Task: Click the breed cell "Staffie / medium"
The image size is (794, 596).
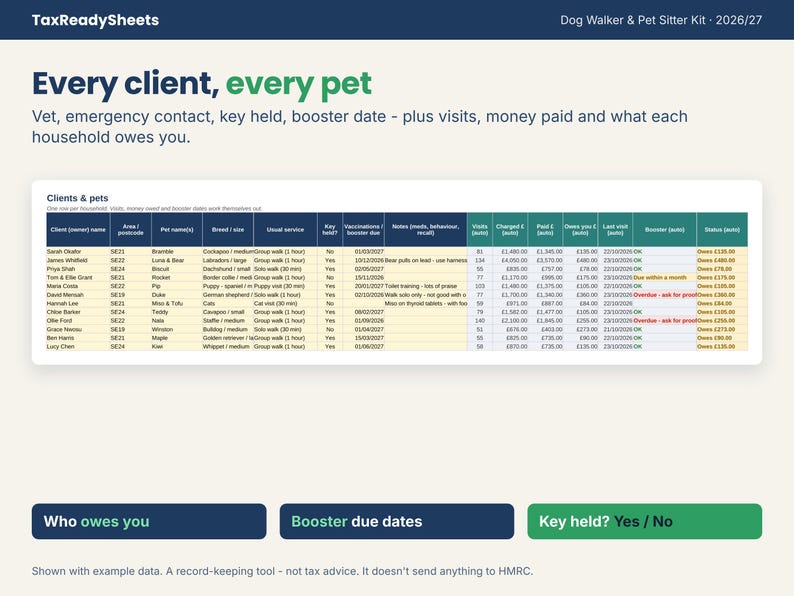Action: pos(228,321)
